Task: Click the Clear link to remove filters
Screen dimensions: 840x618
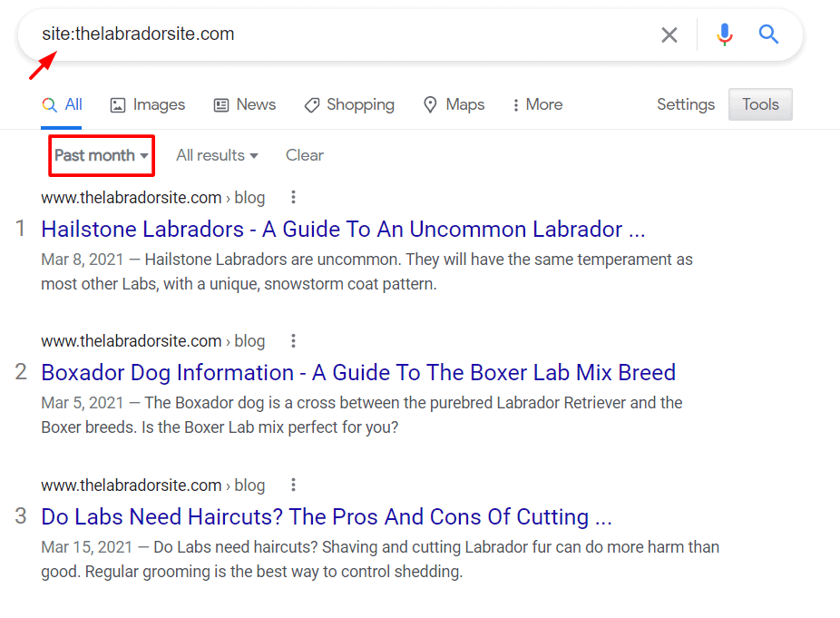Action: coord(304,155)
